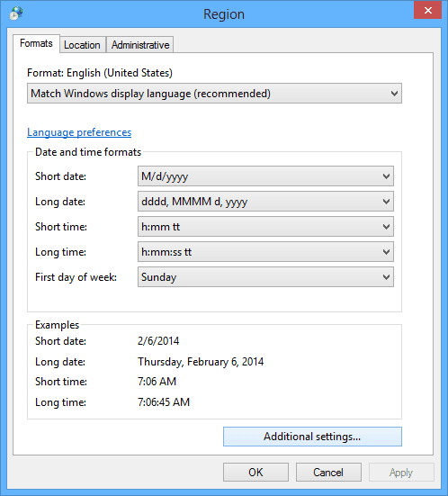This screenshot has height=496, width=448.
Task: Open the Administrative tab
Action: 140,45
